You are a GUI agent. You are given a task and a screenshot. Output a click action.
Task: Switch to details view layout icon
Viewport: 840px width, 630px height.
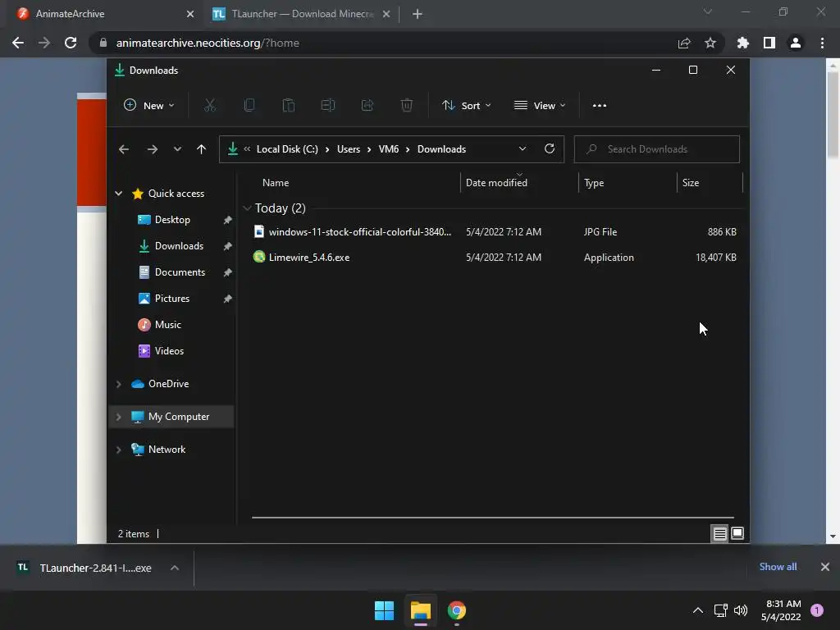click(719, 533)
